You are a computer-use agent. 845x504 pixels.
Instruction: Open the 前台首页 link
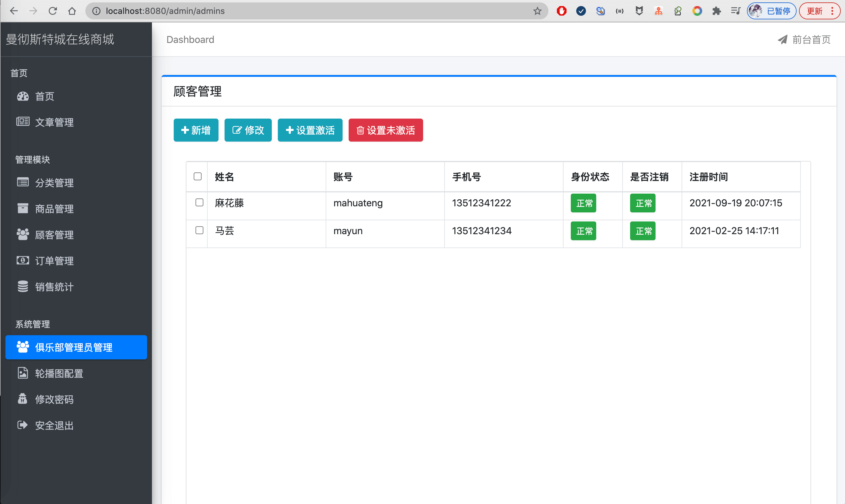point(811,39)
